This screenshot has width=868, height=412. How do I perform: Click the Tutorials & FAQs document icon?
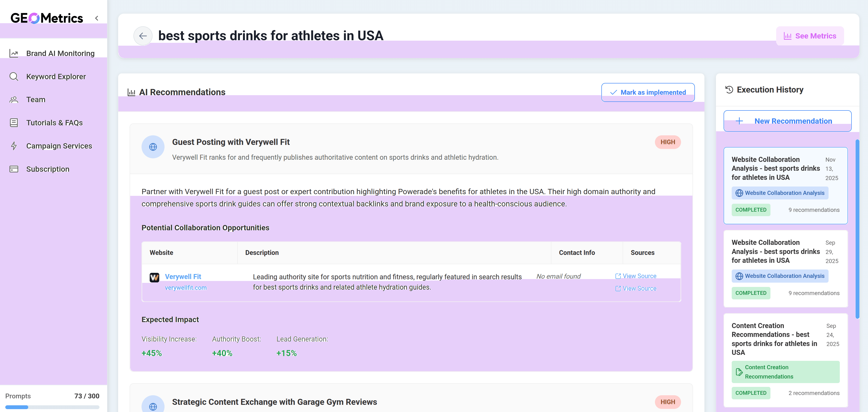[x=14, y=123]
